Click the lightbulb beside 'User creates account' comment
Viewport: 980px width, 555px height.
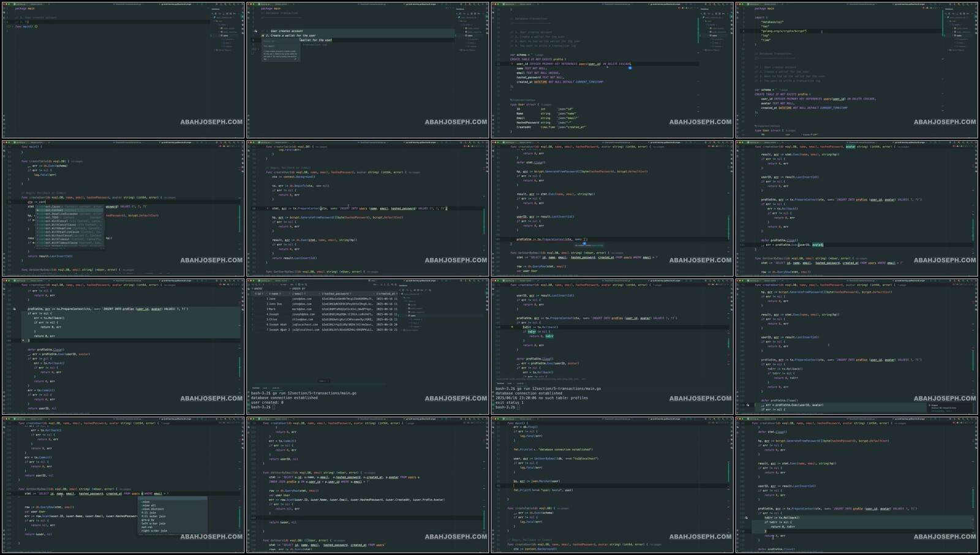click(255, 31)
